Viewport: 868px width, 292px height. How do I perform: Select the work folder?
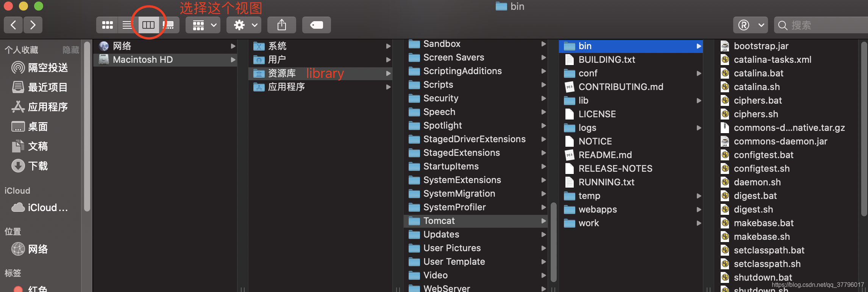631,223
